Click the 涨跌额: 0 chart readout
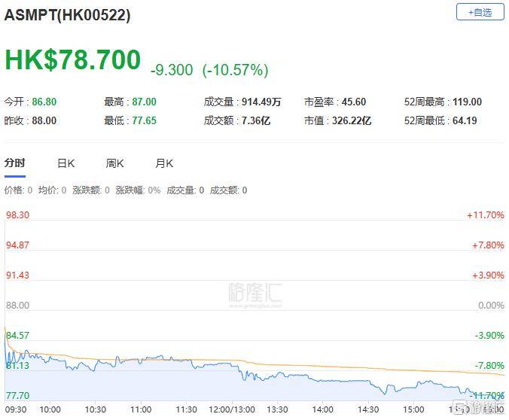The width and height of the screenshot is (509, 420). [91, 190]
